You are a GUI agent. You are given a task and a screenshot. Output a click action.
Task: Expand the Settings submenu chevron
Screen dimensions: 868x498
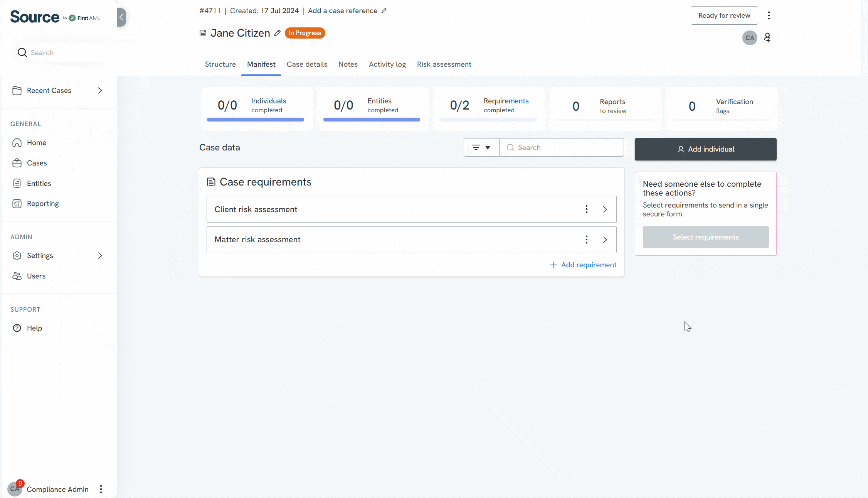100,256
